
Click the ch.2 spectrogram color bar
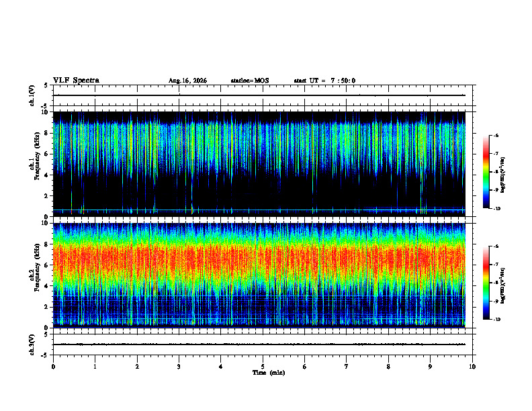[486, 283]
